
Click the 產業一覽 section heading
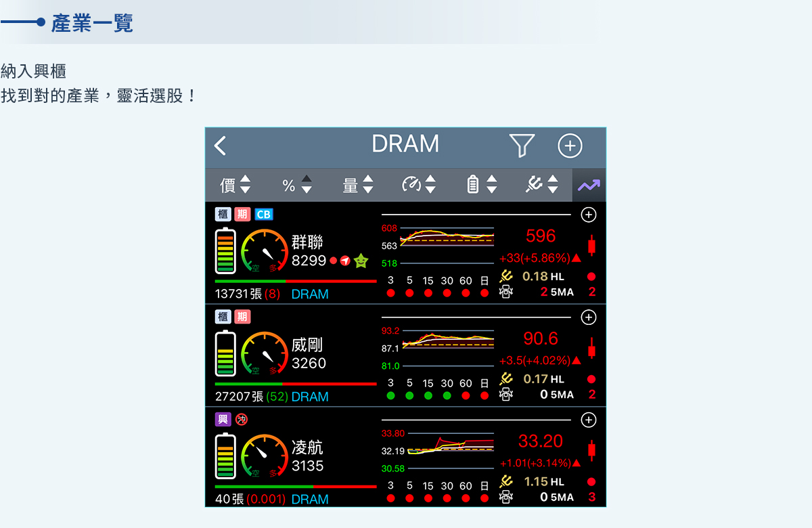92,23
